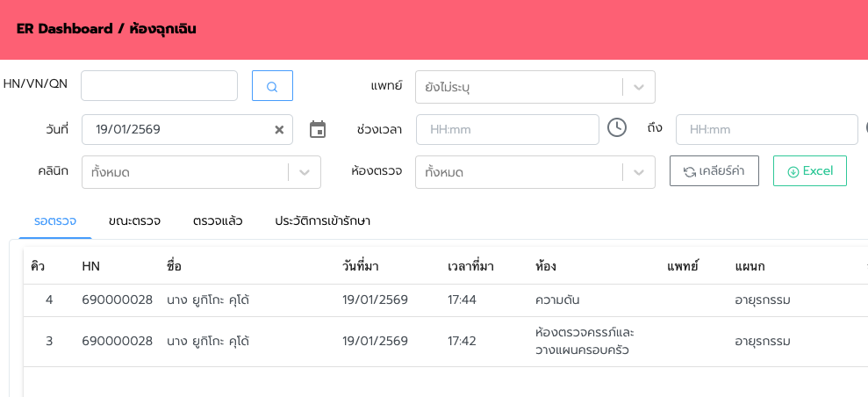Export the list with Excel button
The height and width of the screenshot is (397, 868).
809,171
